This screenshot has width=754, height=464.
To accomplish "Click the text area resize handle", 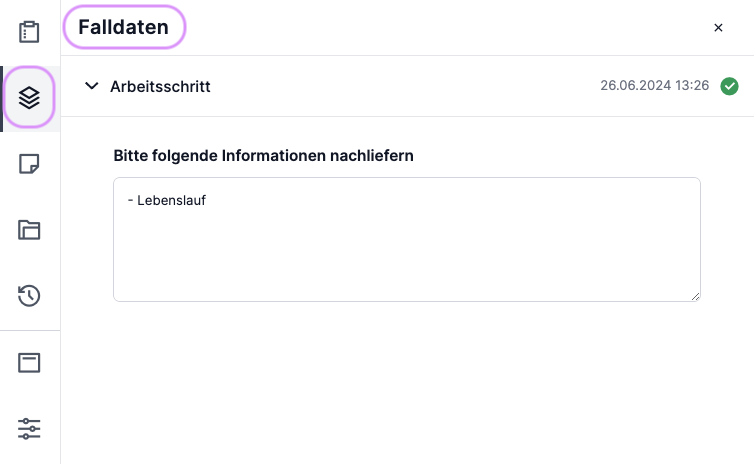I will 695,297.
